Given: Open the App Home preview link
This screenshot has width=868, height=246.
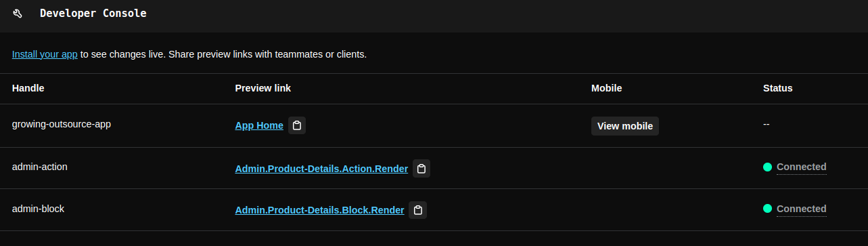Looking at the screenshot, I should point(259,125).
